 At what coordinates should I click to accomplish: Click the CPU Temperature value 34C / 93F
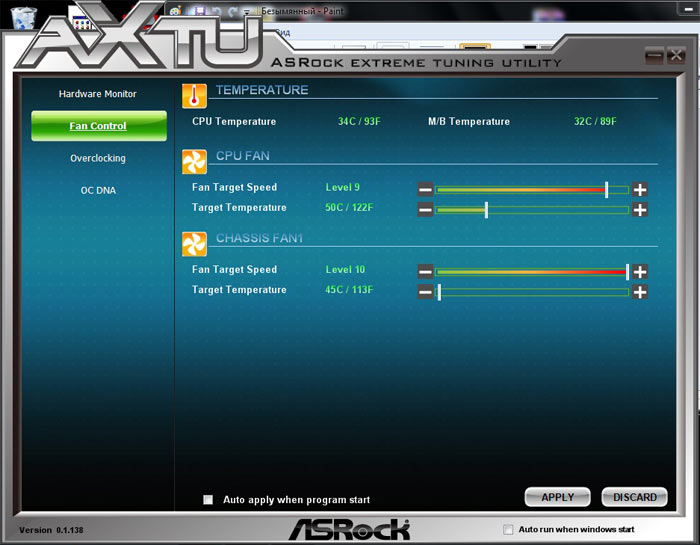click(x=359, y=121)
